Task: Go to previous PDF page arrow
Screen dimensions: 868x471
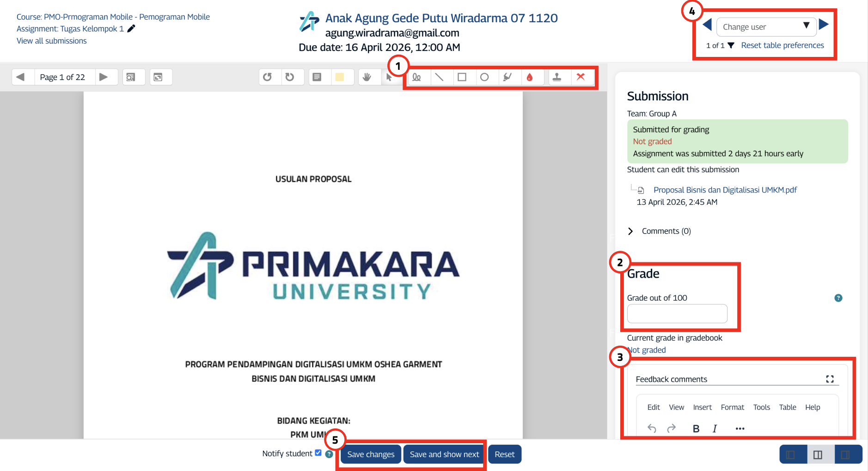Action: (x=21, y=77)
